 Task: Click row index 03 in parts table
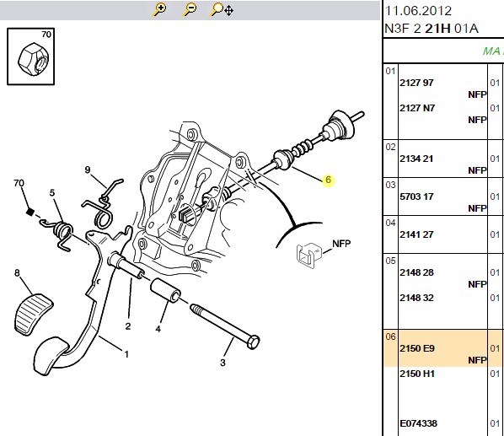point(390,185)
